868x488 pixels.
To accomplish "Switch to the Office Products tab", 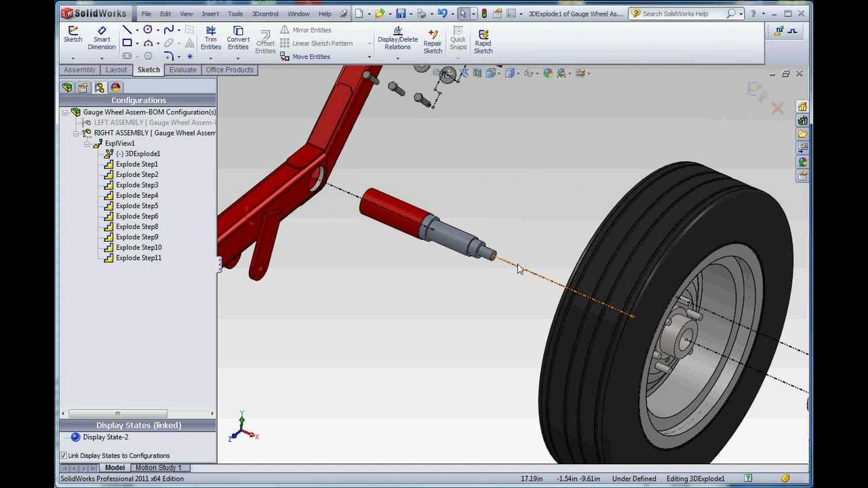I will pos(229,70).
